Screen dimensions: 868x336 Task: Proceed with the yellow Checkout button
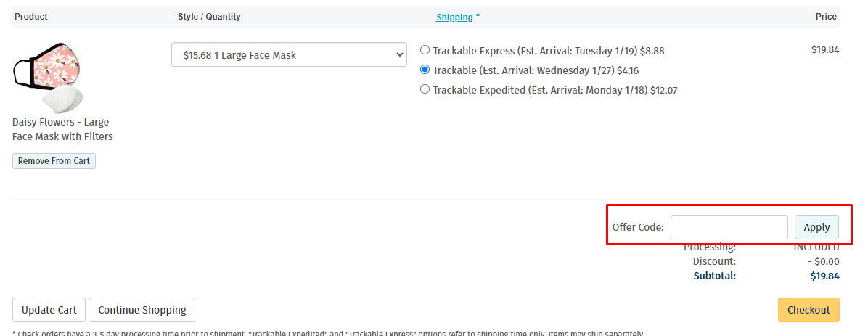click(808, 310)
